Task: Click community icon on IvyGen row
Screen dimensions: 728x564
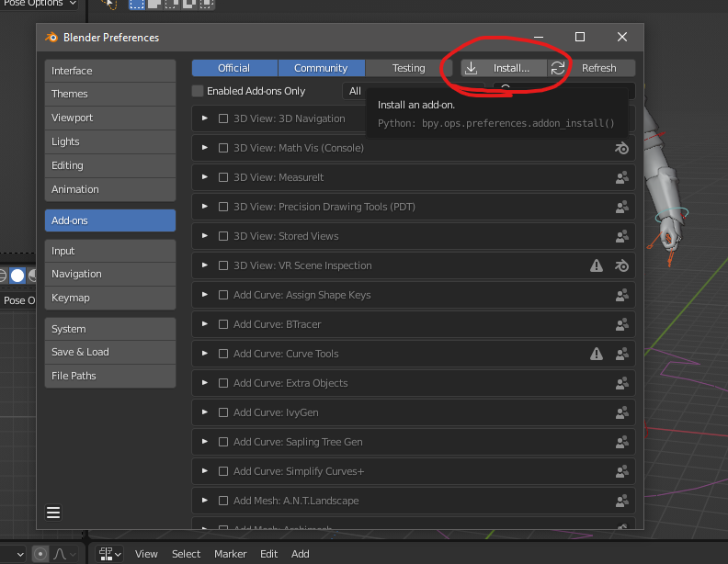Action: tap(621, 412)
